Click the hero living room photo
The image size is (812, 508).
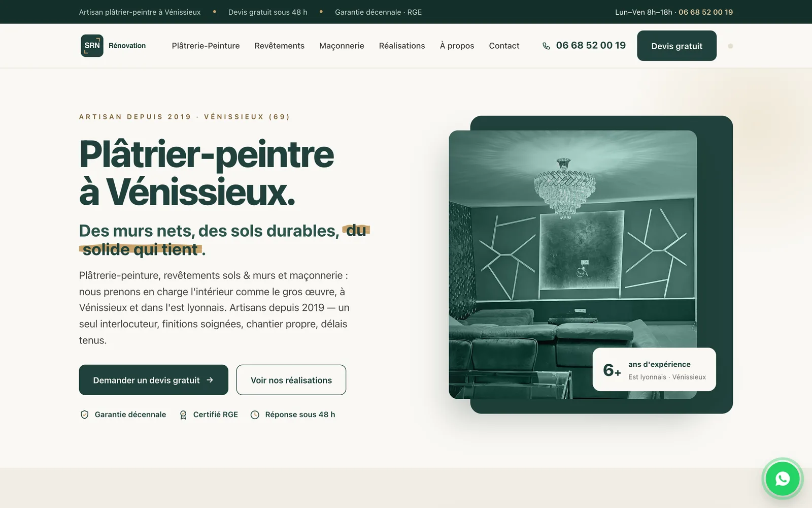572,264
